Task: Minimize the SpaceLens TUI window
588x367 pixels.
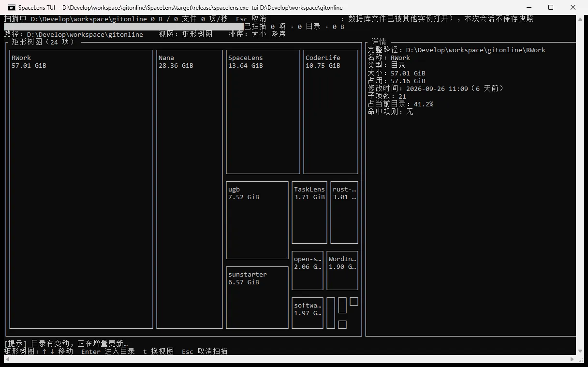Action: [x=529, y=7]
